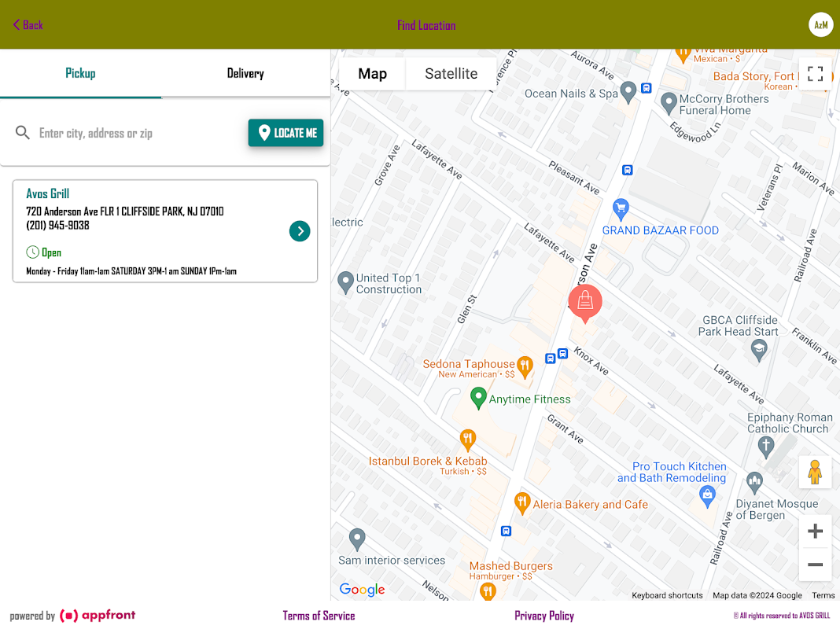Click Anytime Fitness green pin
Image resolution: width=840 pixels, height=629 pixels.
pyautogui.click(x=478, y=399)
